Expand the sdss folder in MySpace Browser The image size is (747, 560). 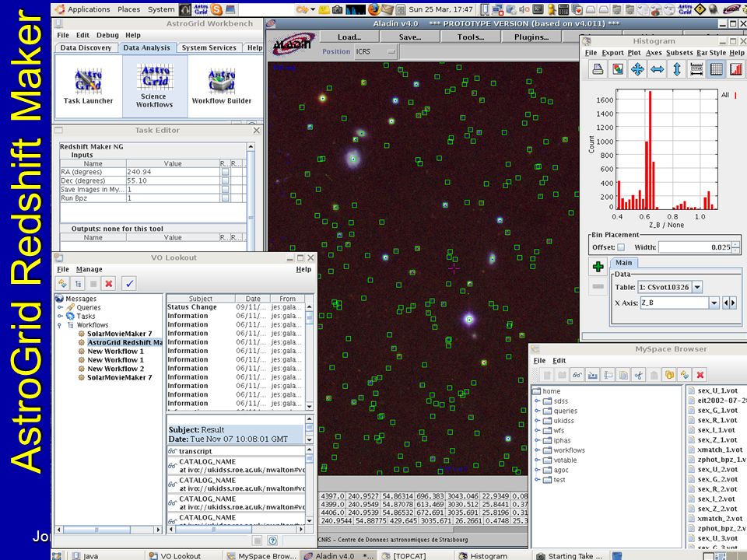537,401
